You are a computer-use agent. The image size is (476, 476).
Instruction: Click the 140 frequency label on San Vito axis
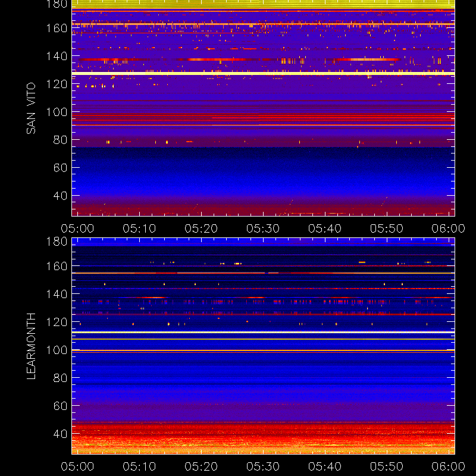pos(57,57)
